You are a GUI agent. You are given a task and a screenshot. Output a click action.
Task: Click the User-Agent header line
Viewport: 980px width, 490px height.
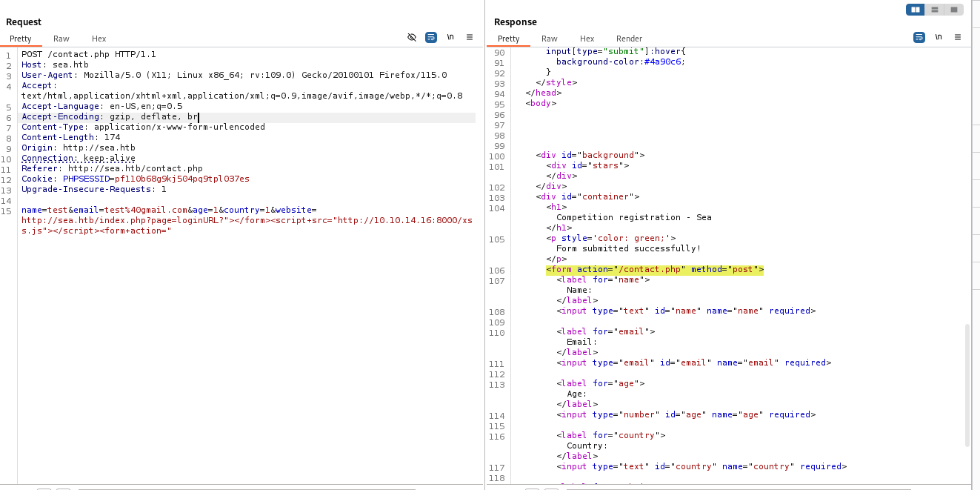coord(234,75)
